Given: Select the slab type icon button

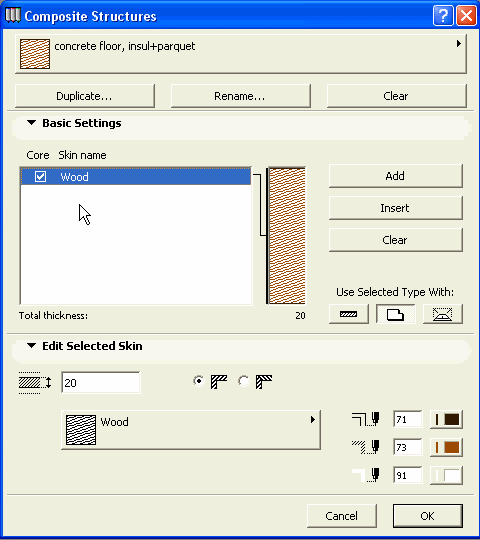Looking at the screenshot, I should tap(395, 314).
